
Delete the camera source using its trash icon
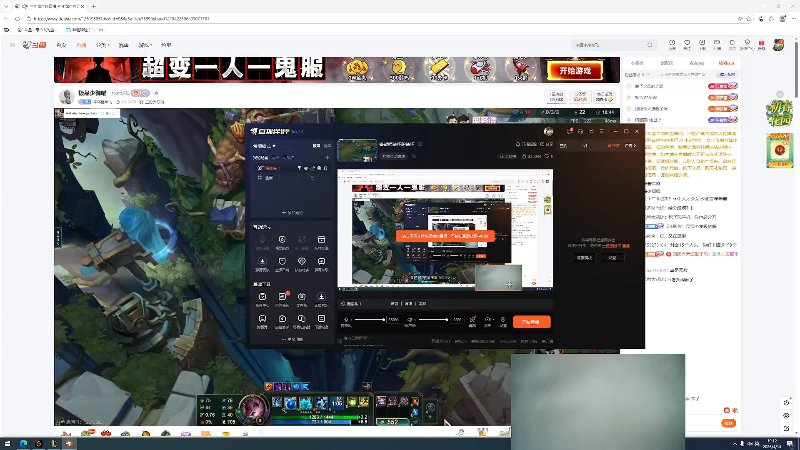[326, 168]
